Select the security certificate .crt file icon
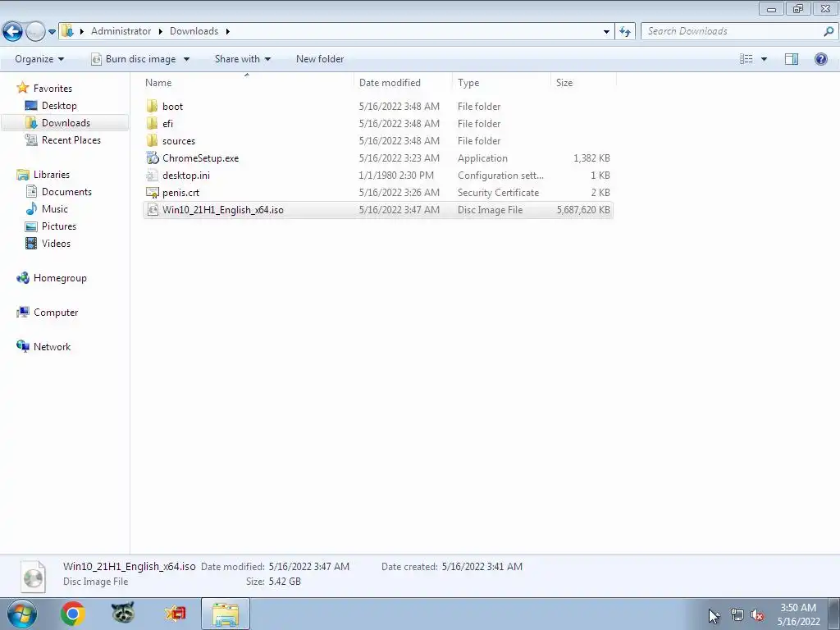Viewport: 840px width, 630px height. pyautogui.click(x=152, y=192)
